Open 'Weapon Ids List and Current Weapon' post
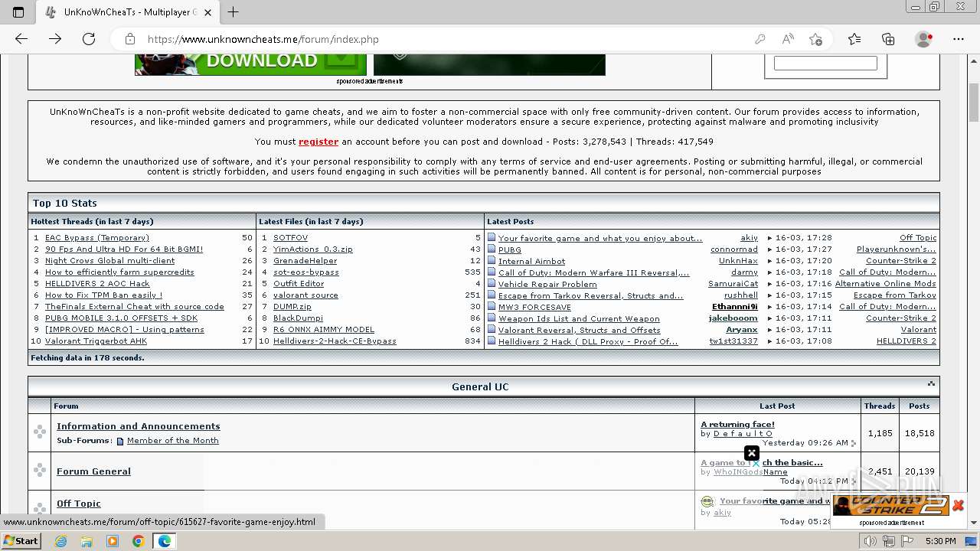 click(579, 319)
